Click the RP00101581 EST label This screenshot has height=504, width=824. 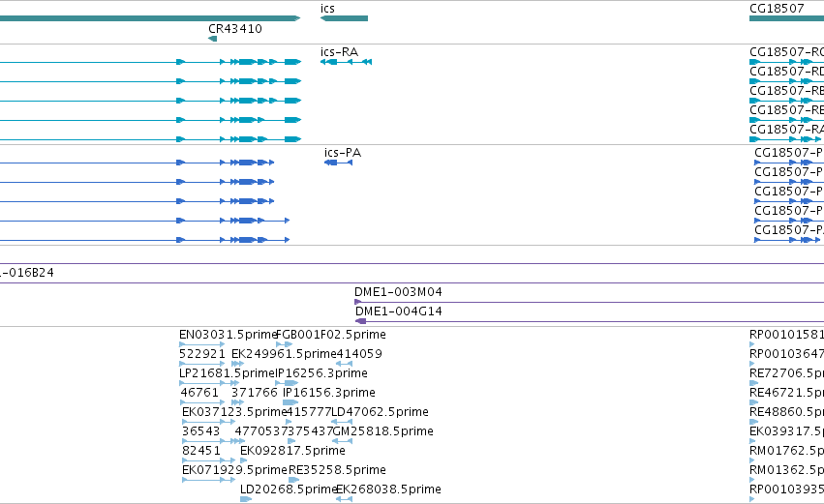786,335
